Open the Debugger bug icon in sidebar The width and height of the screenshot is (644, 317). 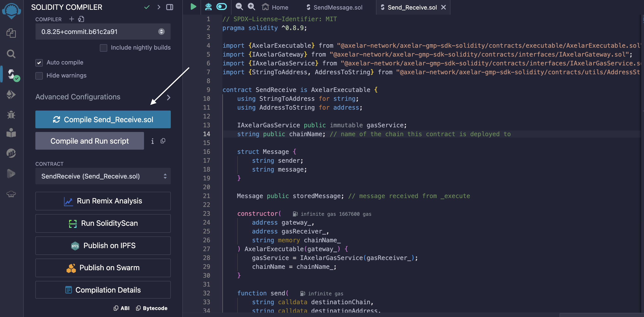(x=11, y=115)
